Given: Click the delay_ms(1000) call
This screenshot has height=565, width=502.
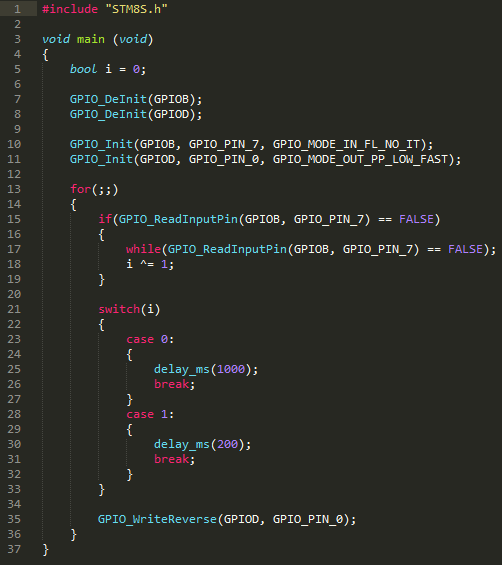Looking at the screenshot, I should tap(206, 369).
